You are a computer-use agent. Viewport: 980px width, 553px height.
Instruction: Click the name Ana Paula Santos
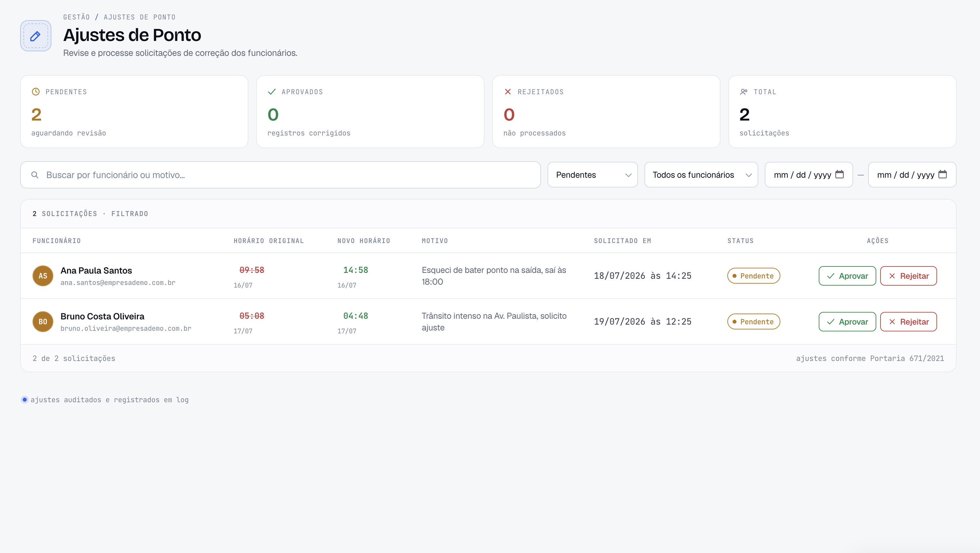click(x=96, y=270)
